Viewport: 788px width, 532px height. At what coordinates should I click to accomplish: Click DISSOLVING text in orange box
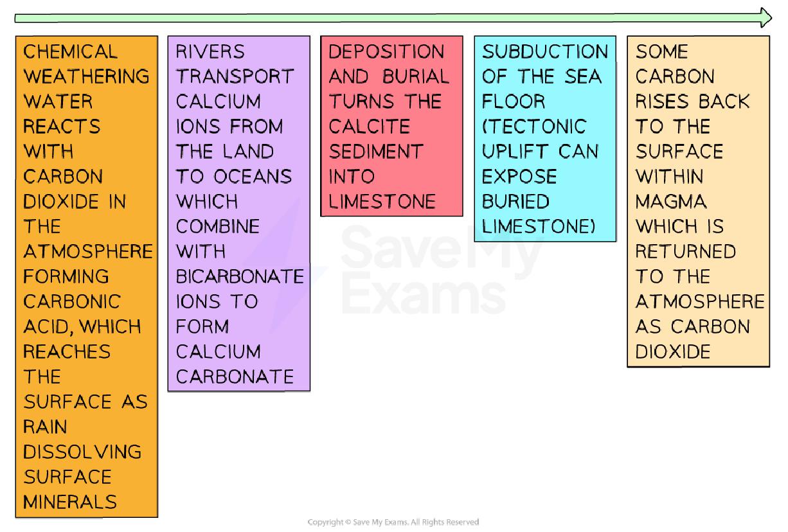coord(82,452)
